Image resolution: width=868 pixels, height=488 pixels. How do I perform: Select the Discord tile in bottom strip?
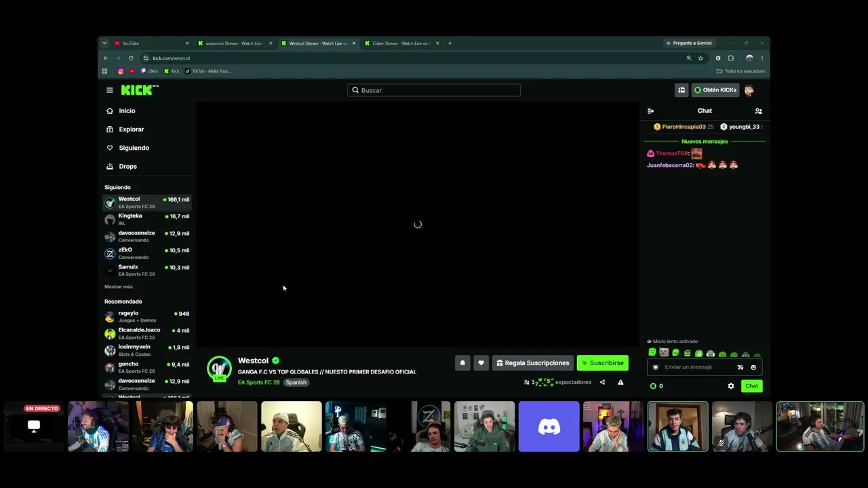coord(549,426)
